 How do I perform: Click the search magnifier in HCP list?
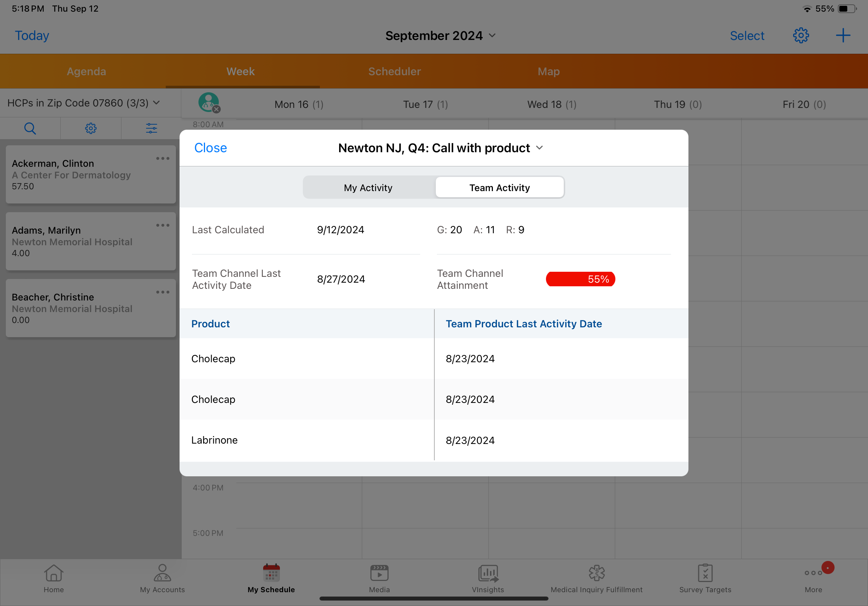(30, 129)
